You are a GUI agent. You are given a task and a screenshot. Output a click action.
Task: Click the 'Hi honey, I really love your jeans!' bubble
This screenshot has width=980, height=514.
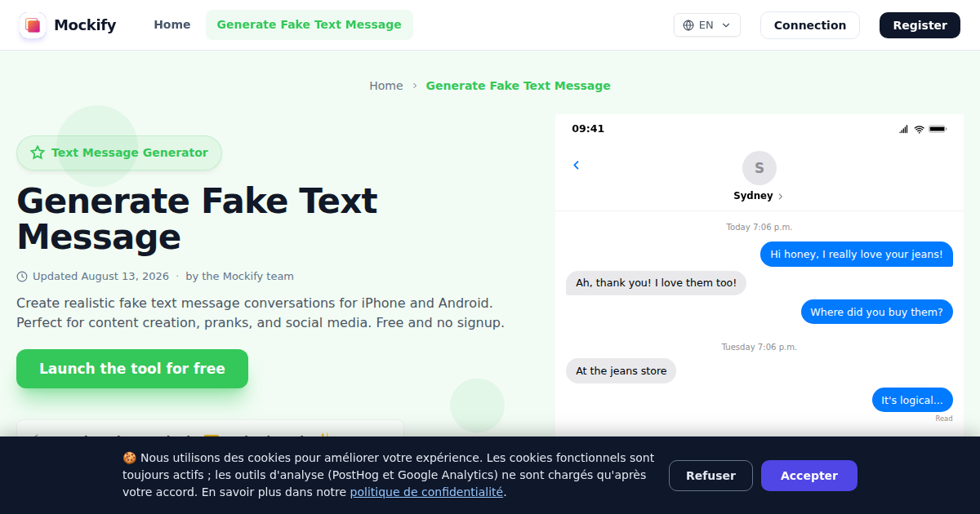click(x=857, y=254)
